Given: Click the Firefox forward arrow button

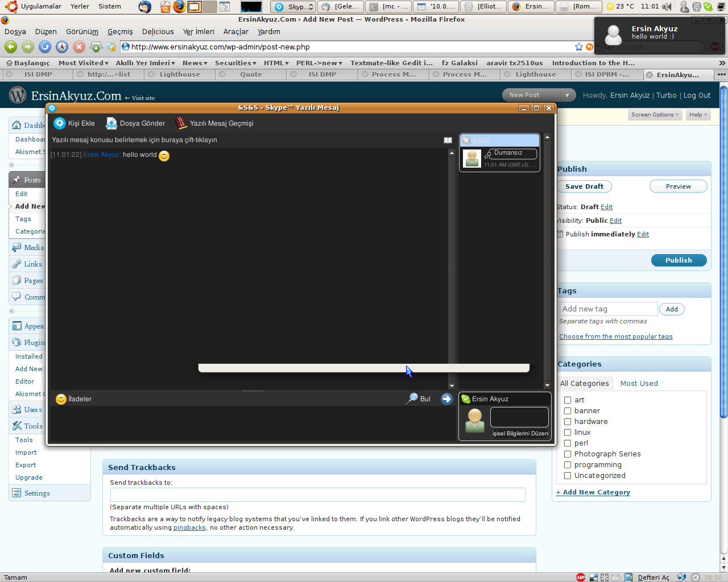Looking at the screenshot, I should pos(28,47).
